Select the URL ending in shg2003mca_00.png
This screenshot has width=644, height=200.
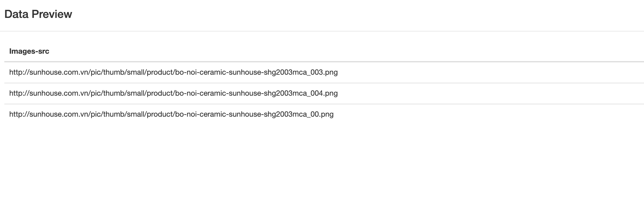coord(171,114)
